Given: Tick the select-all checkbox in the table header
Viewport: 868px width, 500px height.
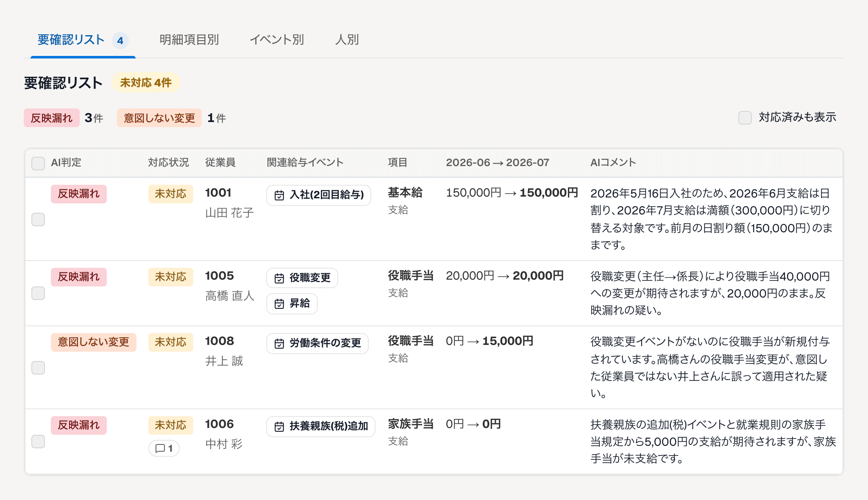Looking at the screenshot, I should pos(38,163).
